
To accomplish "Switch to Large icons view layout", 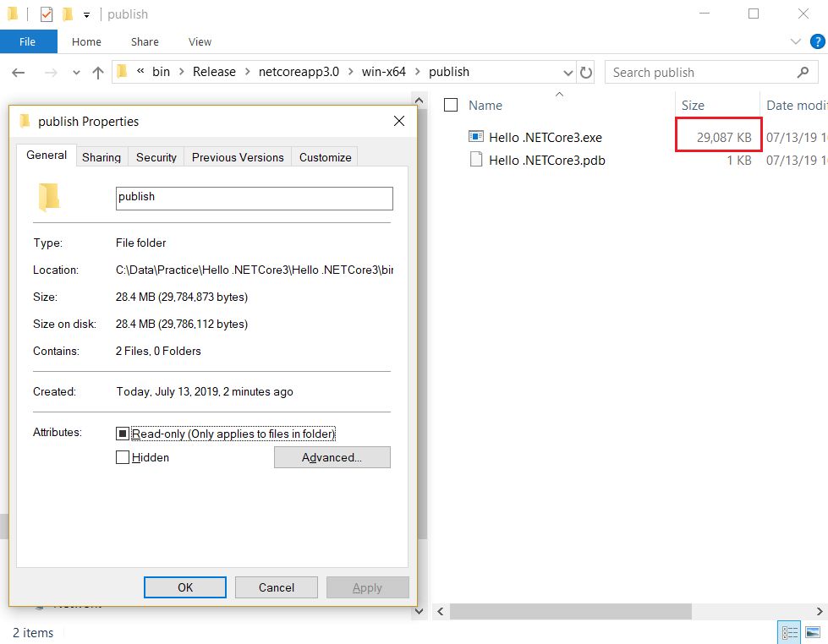I will tap(812, 632).
